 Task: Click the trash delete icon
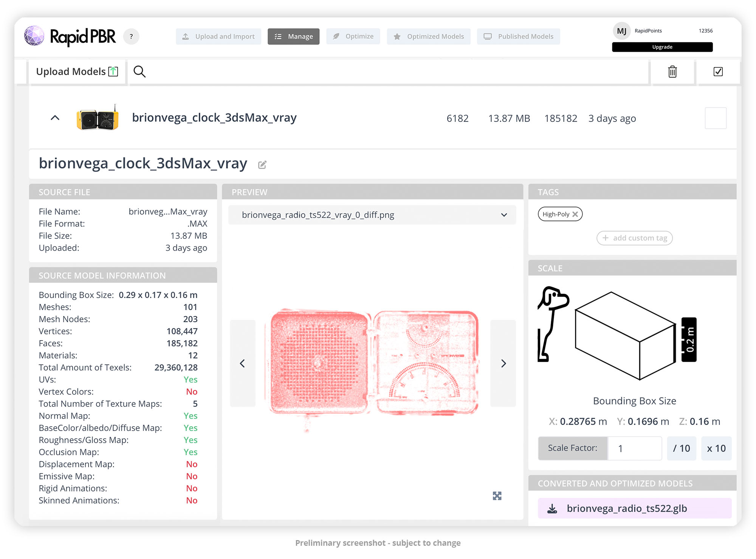click(x=672, y=71)
